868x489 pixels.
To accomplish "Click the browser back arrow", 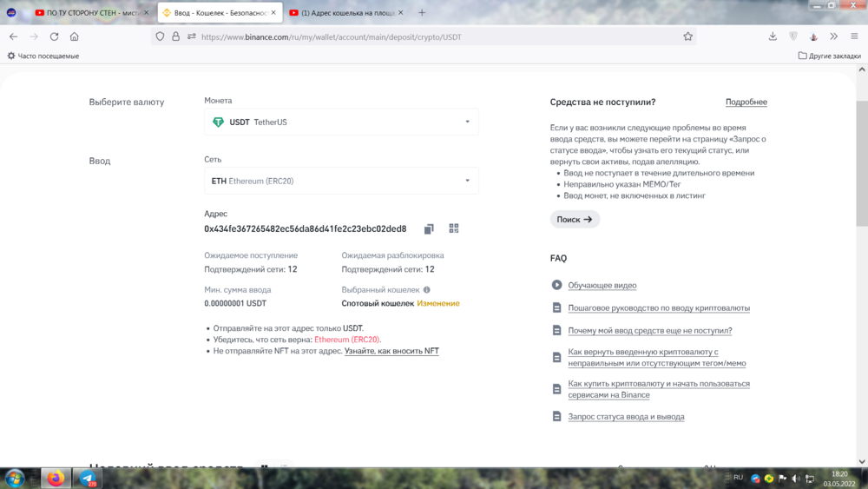I will tap(13, 36).
